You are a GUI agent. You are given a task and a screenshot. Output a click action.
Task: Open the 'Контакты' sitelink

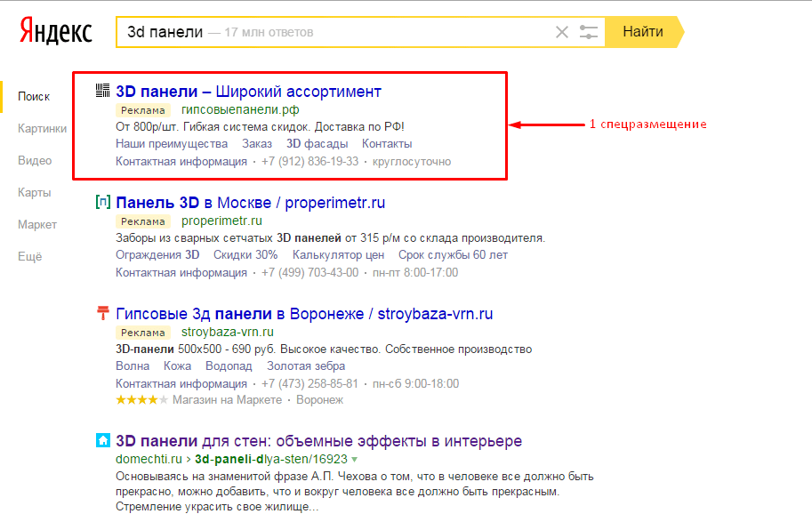tap(387, 143)
